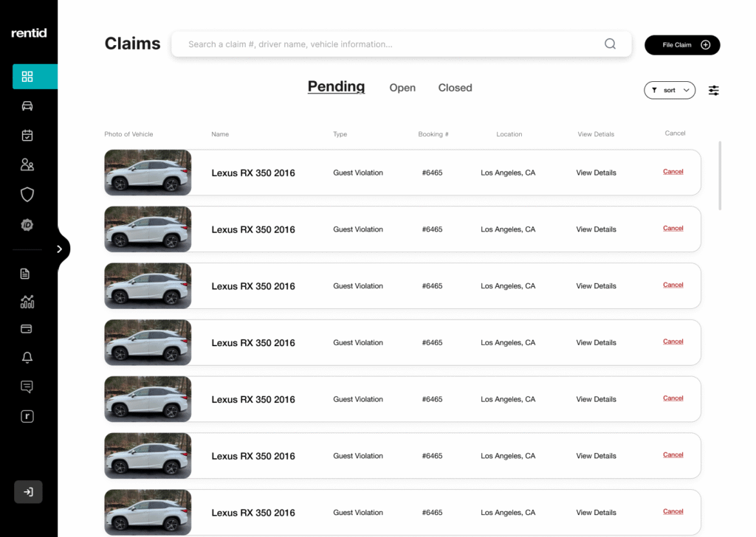Image resolution: width=756 pixels, height=537 pixels.
Task: Select the Pending claims tab
Action: [x=336, y=87]
